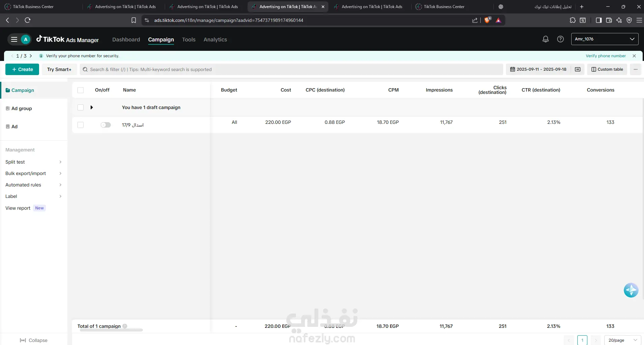The width and height of the screenshot is (644, 345).
Task: Click the horizontal scrollbar under the Total row
Action: point(111,330)
